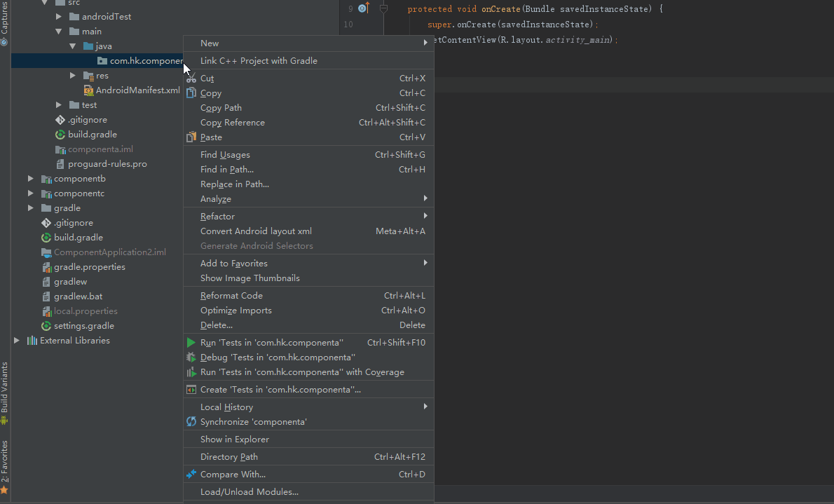Choose Link C++ Project with Gradle
834x504 pixels.
[x=308, y=61]
